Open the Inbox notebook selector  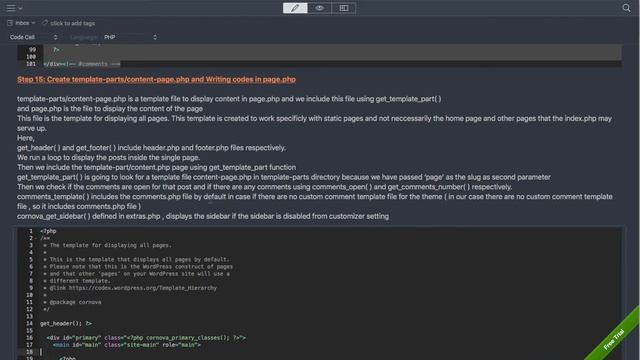pyautogui.click(x=22, y=23)
